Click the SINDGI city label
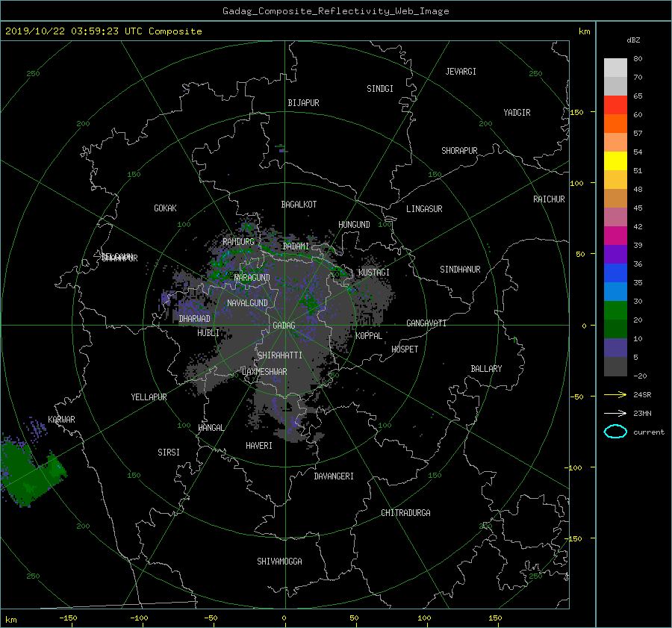The height and width of the screenshot is (628, 672). 380,89
